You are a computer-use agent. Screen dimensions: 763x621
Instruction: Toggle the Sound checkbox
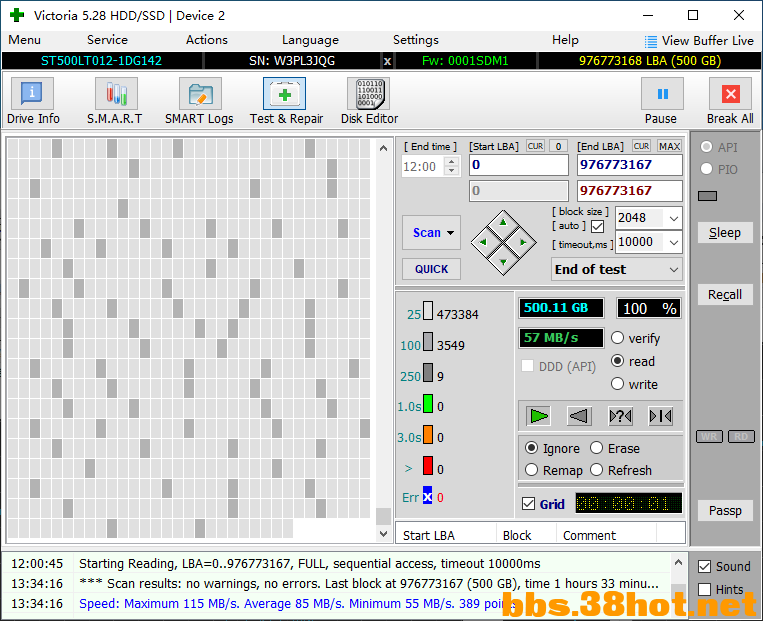704,566
